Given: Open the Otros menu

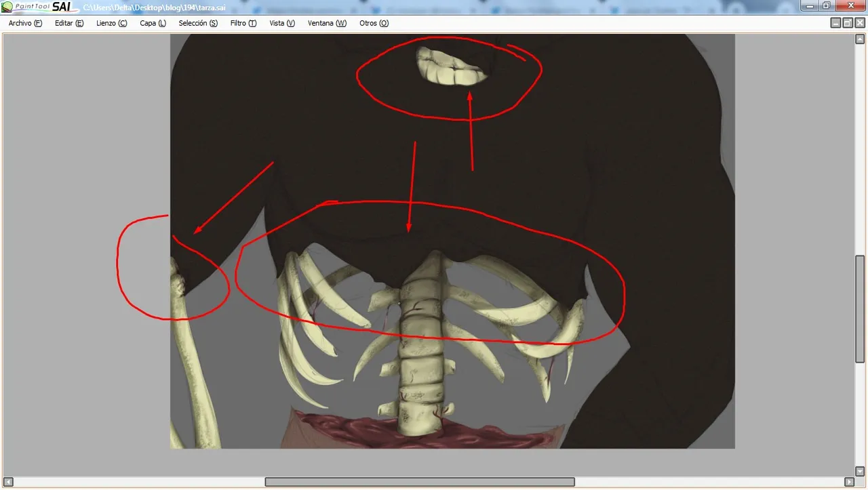Looking at the screenshot, I should coord(374,23).
